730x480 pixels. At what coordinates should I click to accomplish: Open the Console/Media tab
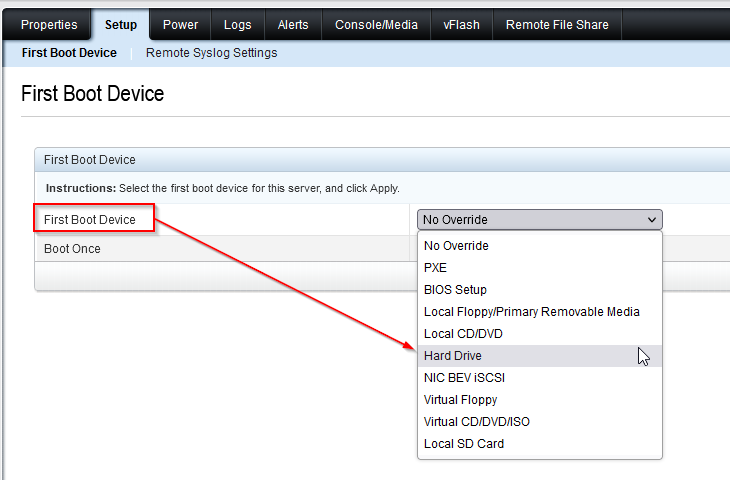coord(376,25)
